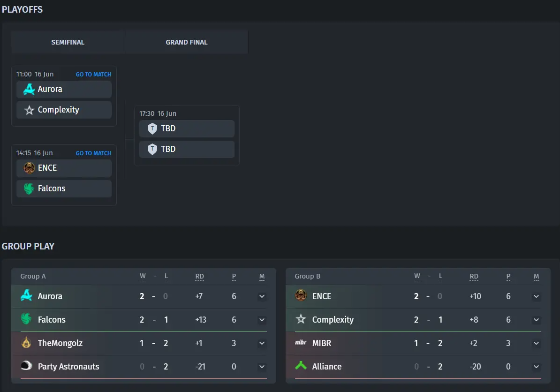Open Go To Match for ENCE vs Falcons
Image resolution: width=560 pixels, height=392 pixels.
93,153
